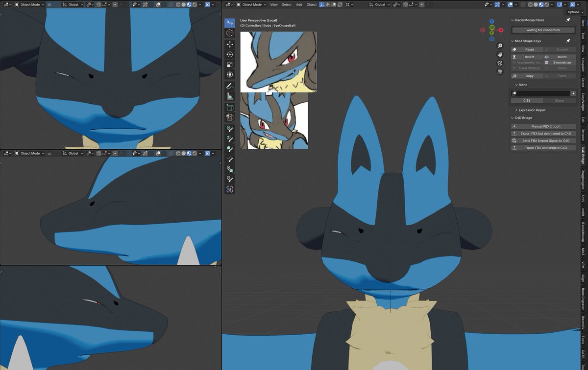Open editor type menu in main viewport
The height and width of the screenshot is (370, 588).
tap(228, 4)
